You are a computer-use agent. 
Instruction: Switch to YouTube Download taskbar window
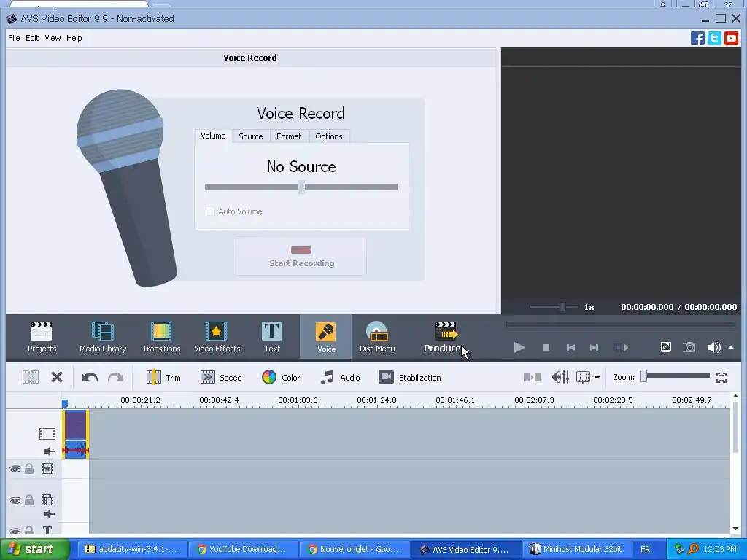(242, 549)
